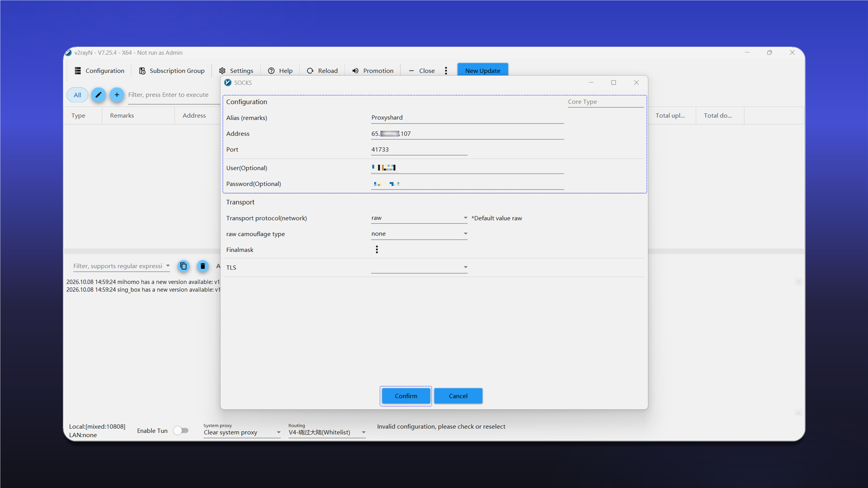Open the System proxy dropdown
868x488 pixels.
tap(242, 432)
